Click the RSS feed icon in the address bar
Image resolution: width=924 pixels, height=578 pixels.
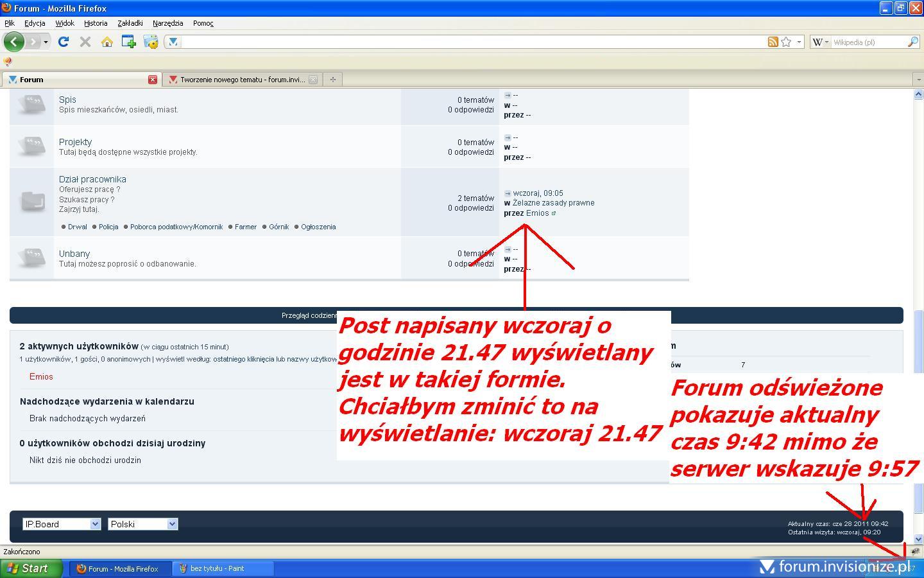773,42
